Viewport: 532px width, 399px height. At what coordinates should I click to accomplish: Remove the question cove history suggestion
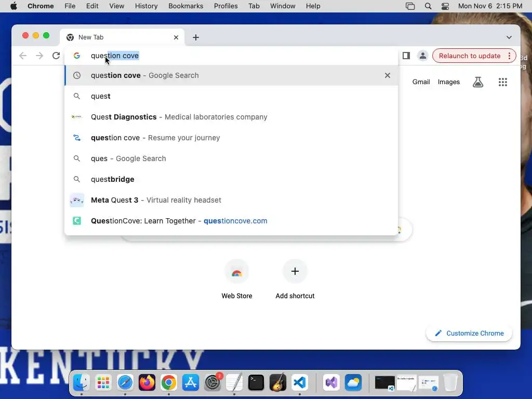tap(388, 75)
